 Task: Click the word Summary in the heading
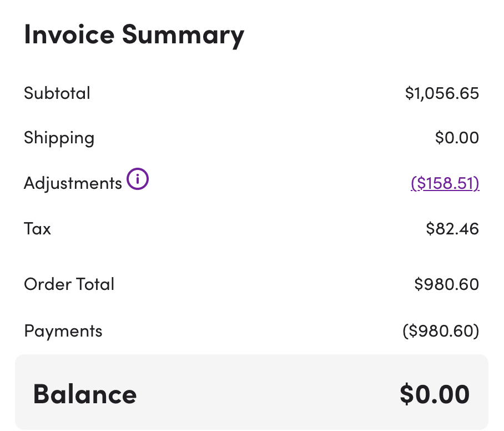(x=183, y=36)
